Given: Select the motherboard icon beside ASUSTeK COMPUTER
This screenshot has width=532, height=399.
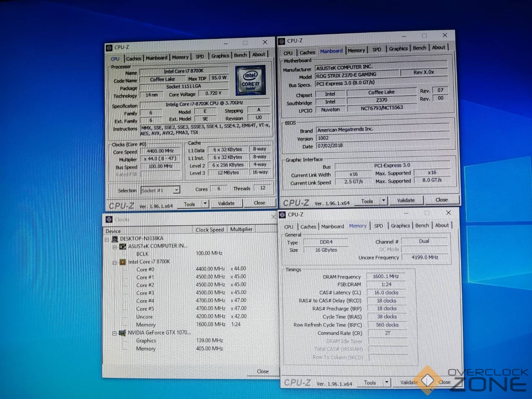Looking at the screenshot, I should [123, 246].
